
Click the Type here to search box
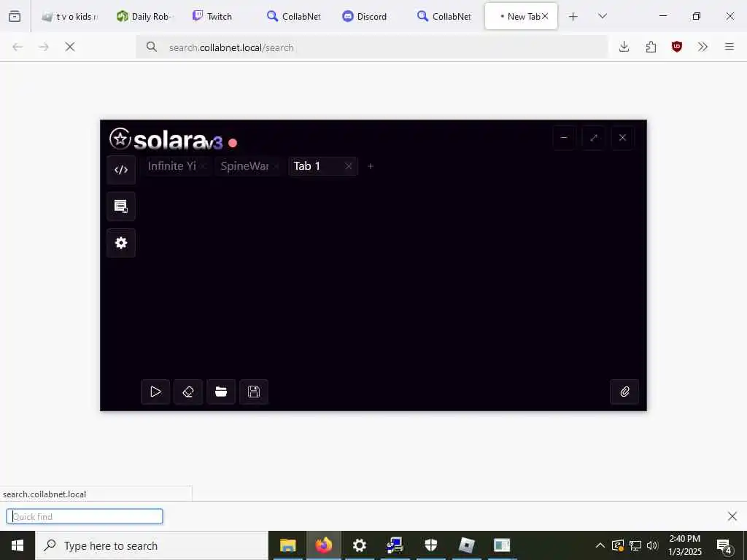tap(152, 545)
